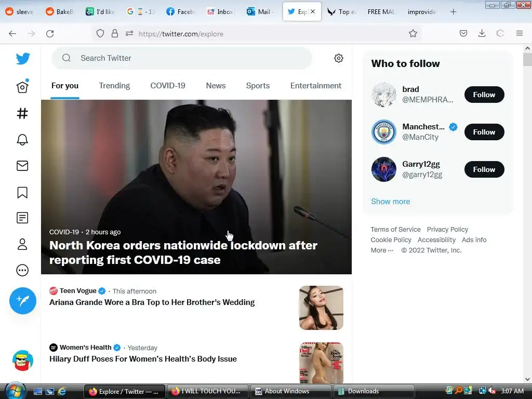Open the More circle-dots sidebar icon
Screen dimensions: 532x399
point(22,270)
